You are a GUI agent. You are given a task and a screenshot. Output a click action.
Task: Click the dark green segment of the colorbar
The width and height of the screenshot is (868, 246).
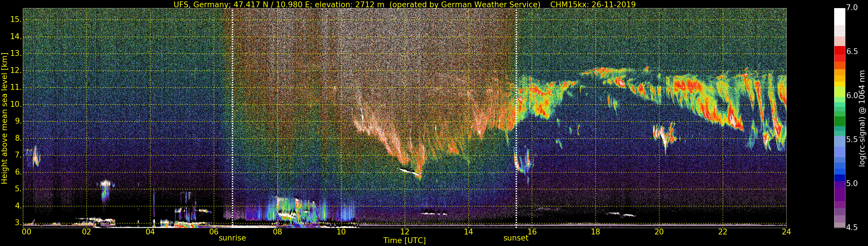click(839, 121)
